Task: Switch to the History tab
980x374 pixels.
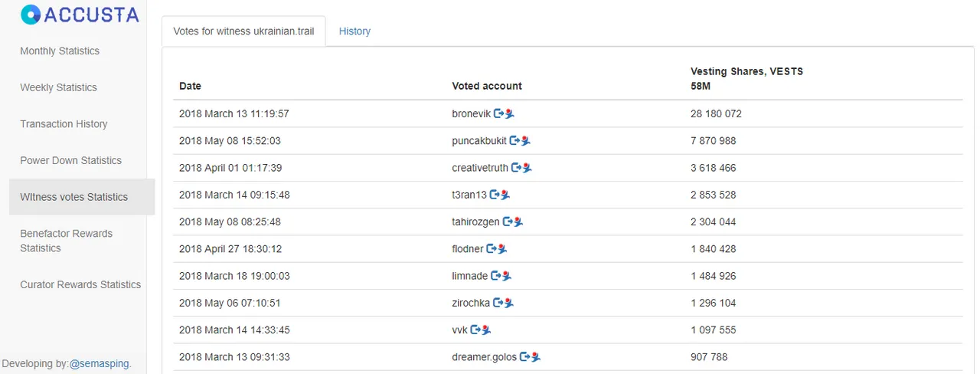Action: [354, 31]
